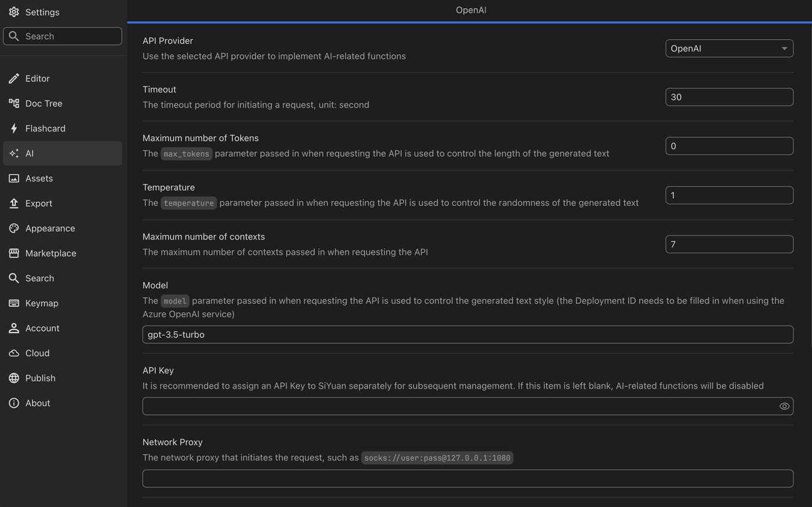
Task: Select the Publish settings label
Action: (x=40, y=378)
